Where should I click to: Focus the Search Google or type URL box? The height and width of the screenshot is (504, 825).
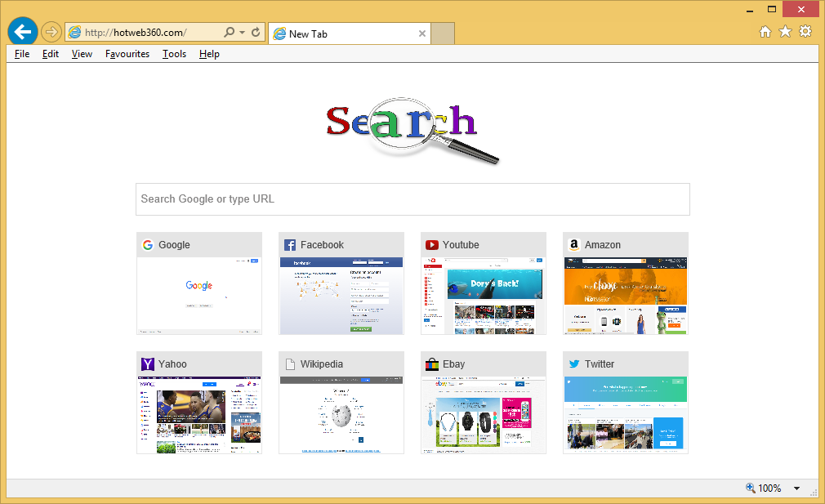tap(412, 199)
